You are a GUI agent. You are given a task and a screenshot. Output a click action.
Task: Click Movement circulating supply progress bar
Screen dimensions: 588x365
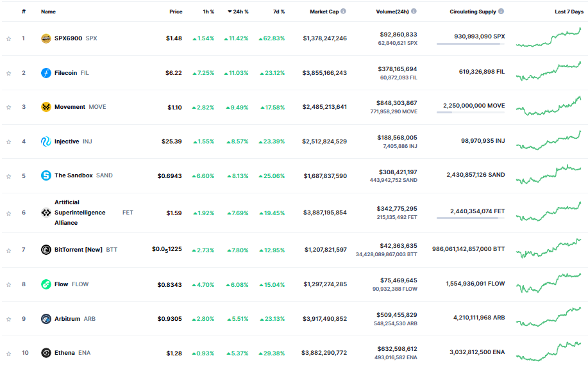[x=471, y=112]
